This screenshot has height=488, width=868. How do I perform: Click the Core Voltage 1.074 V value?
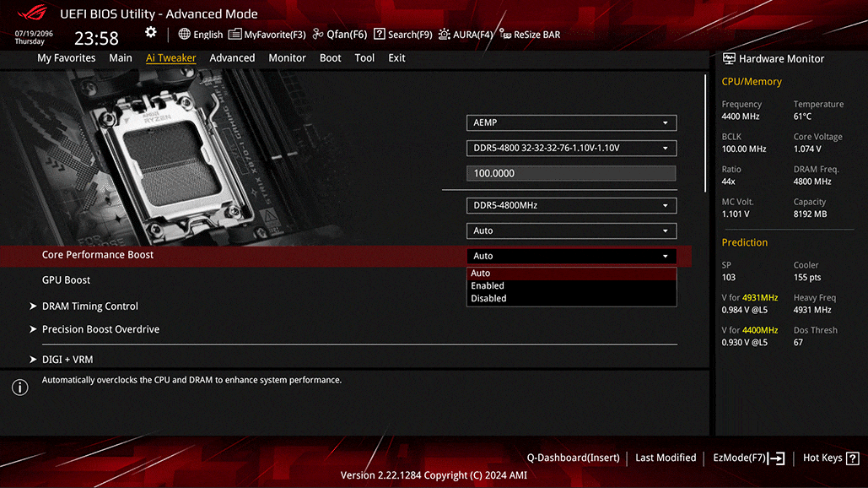coord(807,149)
